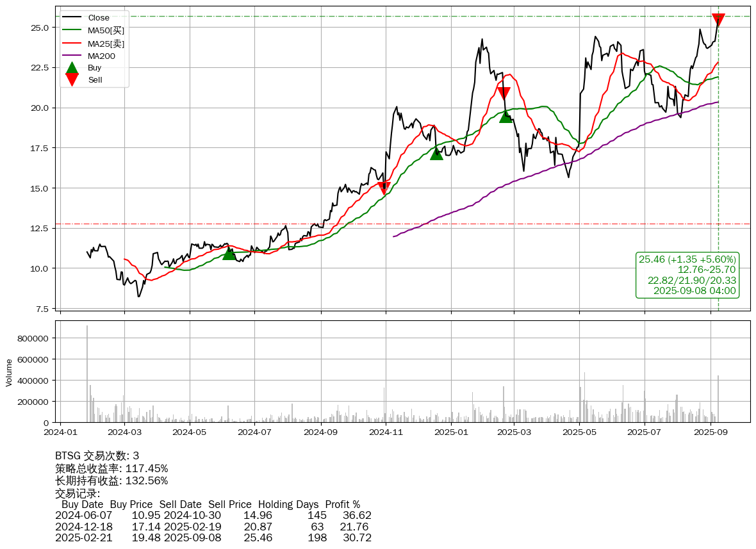The image size is (756, 549).
Task: Select the green Buy marker at 19.48
Action: pyautogui.click(x=505, y=116)
